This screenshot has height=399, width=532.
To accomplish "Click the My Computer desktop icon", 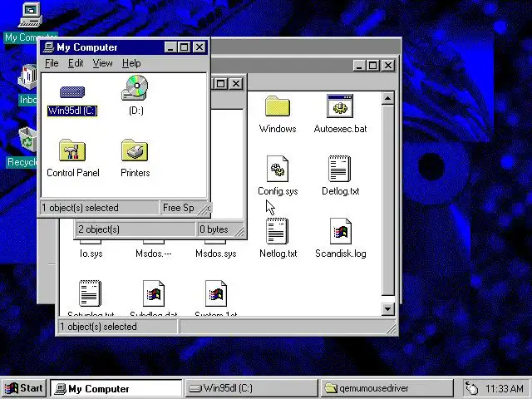I will pyautogui.click(x=31, y=15).
